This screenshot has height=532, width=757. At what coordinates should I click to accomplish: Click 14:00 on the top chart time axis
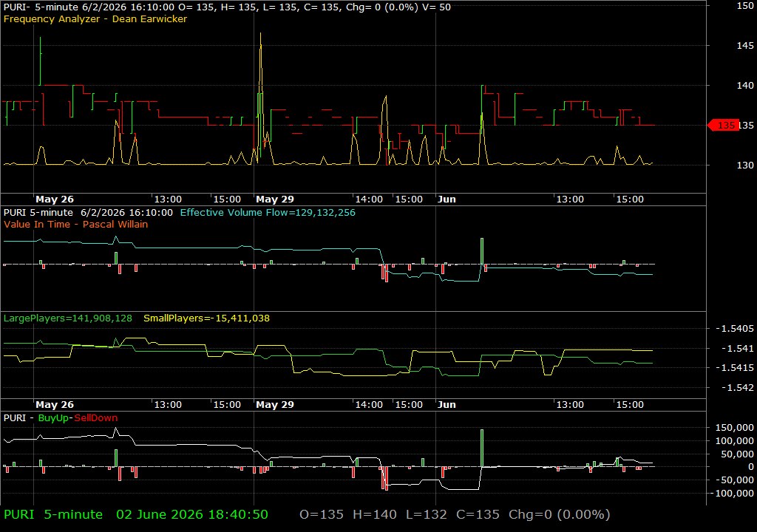point(369,199)
